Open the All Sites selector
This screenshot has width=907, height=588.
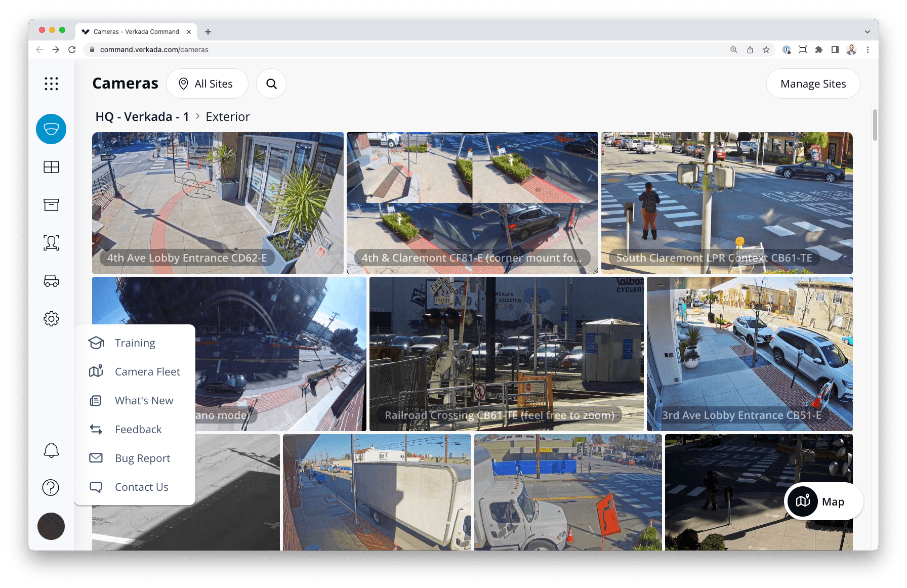click(x=207, y=83)
